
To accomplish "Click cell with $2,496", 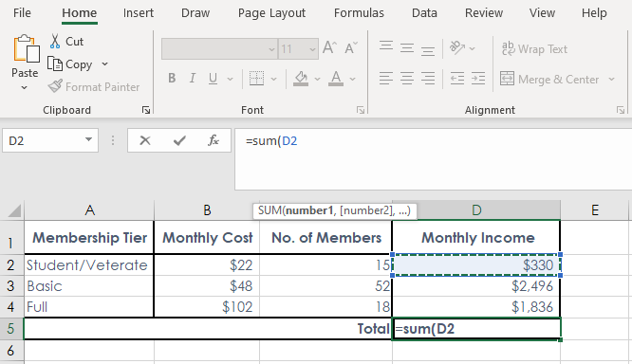I will [x=476, y=286].
